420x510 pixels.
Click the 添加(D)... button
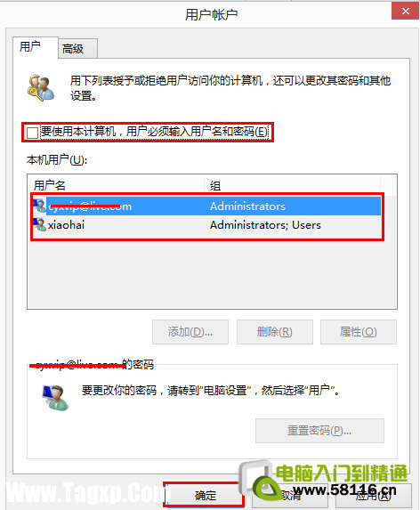190,332
